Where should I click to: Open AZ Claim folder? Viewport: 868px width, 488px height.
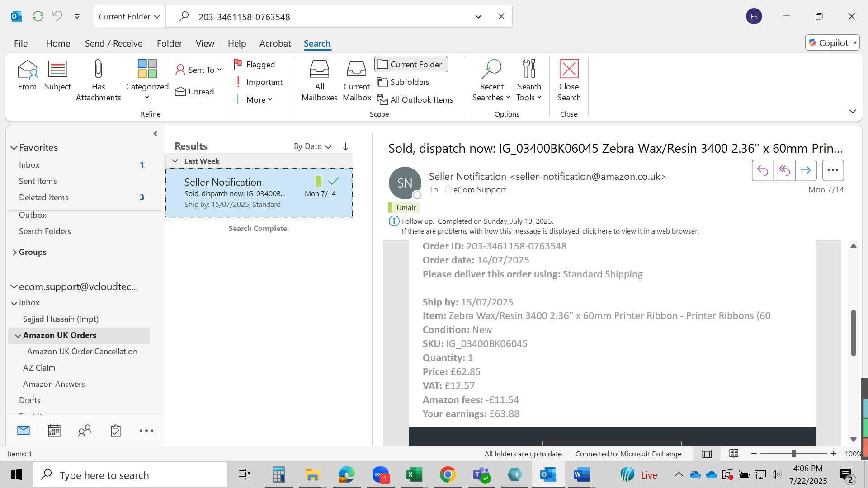click(x=39, y=368)
